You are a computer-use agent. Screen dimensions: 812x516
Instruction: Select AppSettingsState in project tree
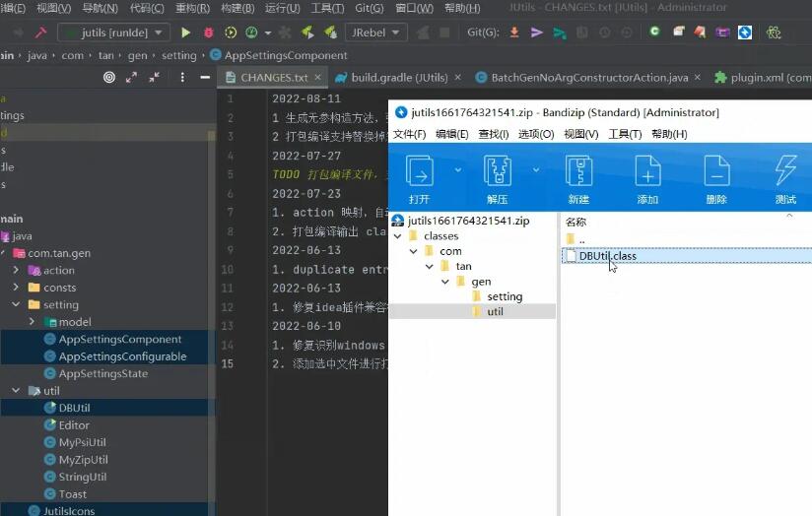pyautogui.click(x=102, y=374)
